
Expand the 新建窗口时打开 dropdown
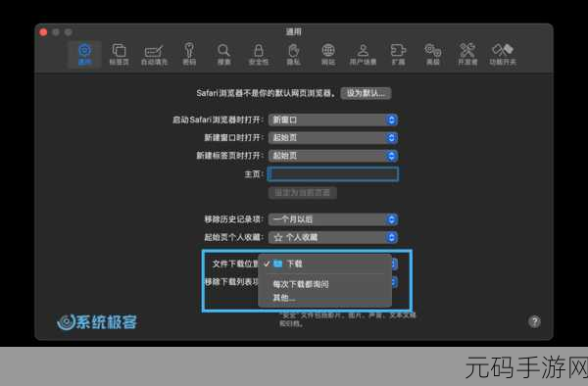(x=333, y=137)
